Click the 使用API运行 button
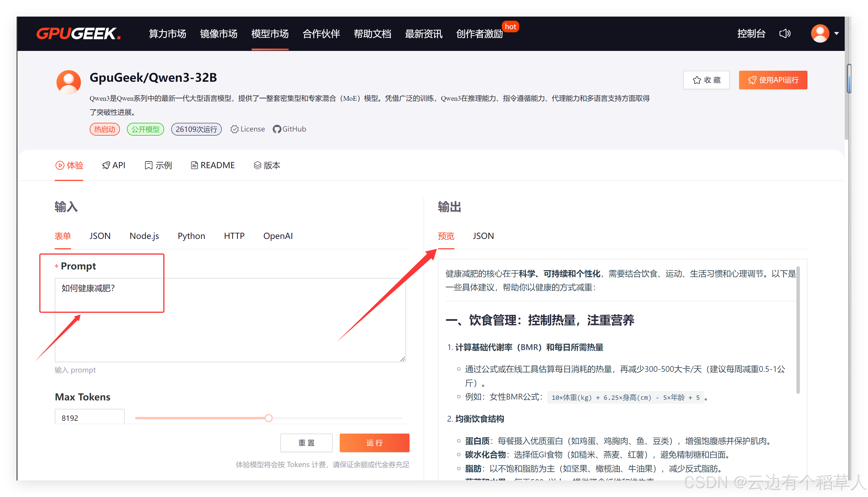This screenshot has height=497, width=868. click(773, 80)
